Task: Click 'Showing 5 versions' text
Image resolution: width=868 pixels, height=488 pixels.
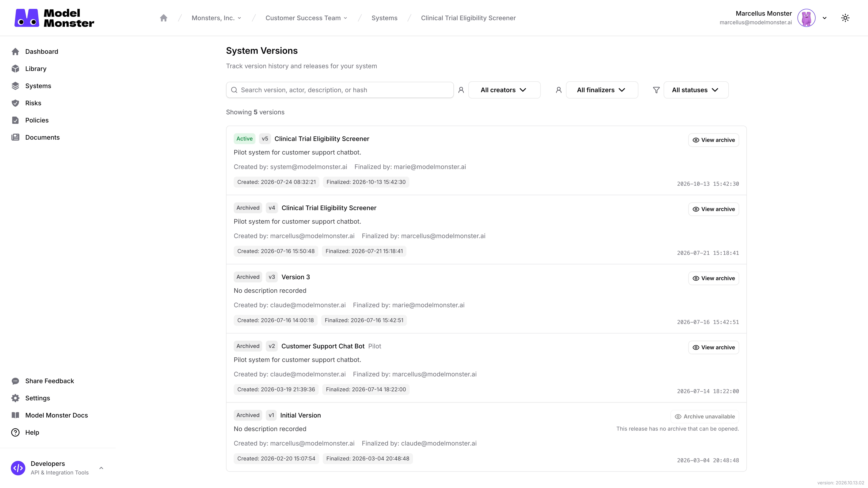Action: pos(255,112)
